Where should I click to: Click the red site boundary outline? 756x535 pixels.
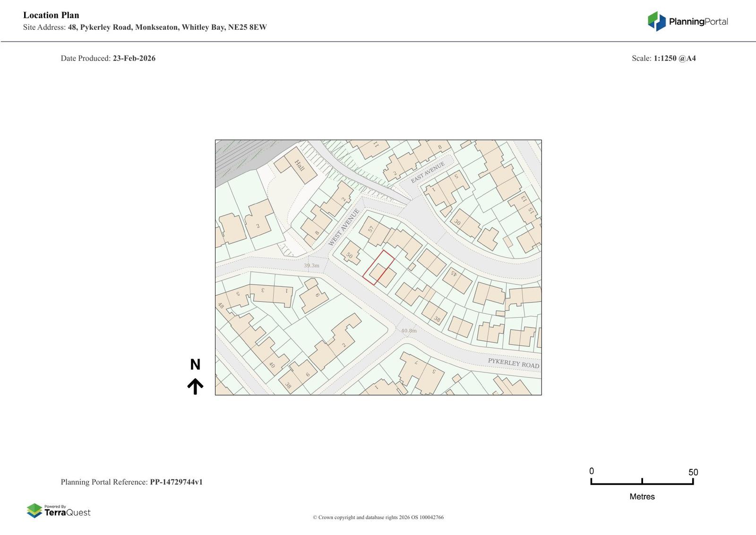pos(378,267)
